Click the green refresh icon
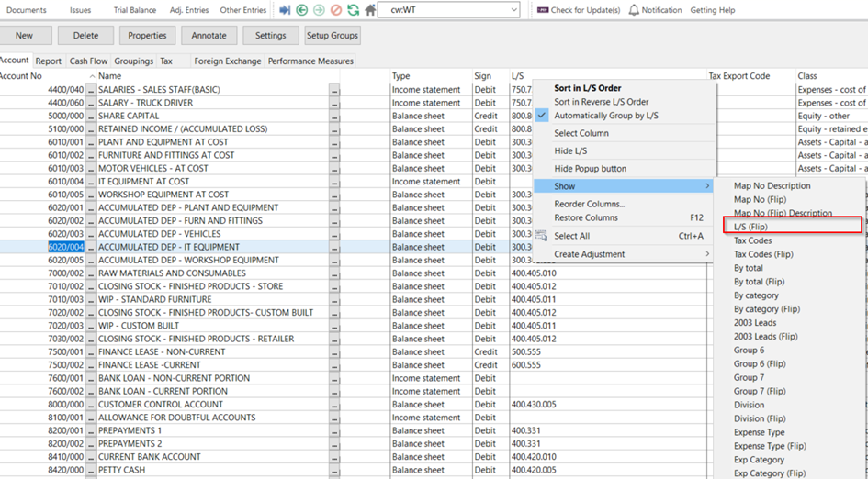Screen dimensions: 868x479 pyautogui.click(x=354, y=10)
